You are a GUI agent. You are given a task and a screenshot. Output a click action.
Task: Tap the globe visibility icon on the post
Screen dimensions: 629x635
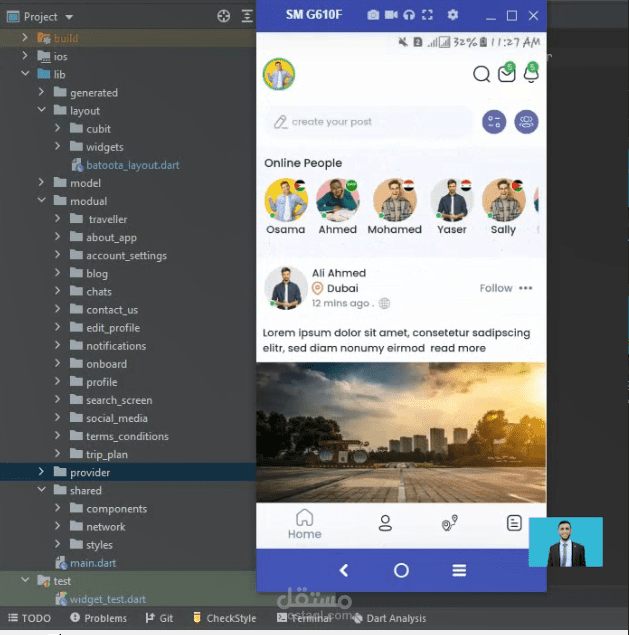point(384,303)
